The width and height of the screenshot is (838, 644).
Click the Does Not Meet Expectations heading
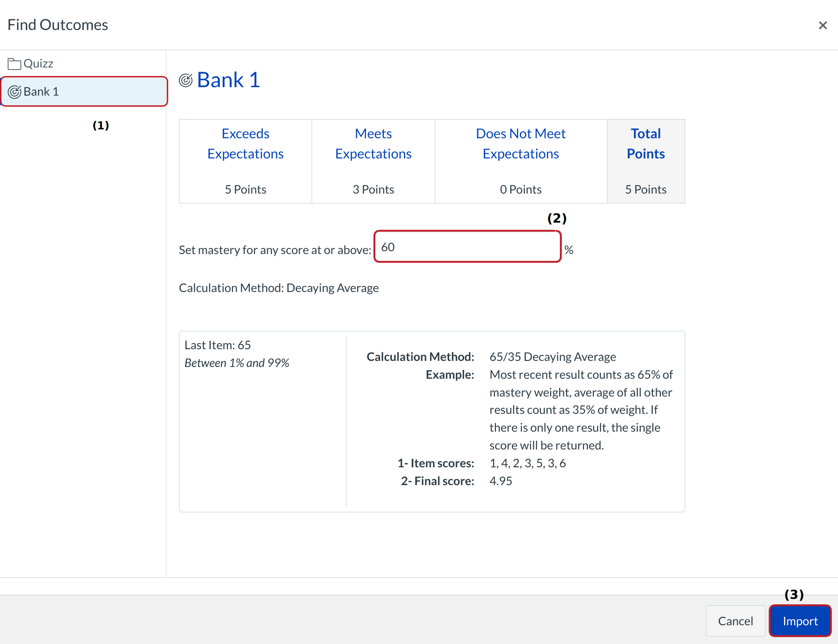coord(520,144)
